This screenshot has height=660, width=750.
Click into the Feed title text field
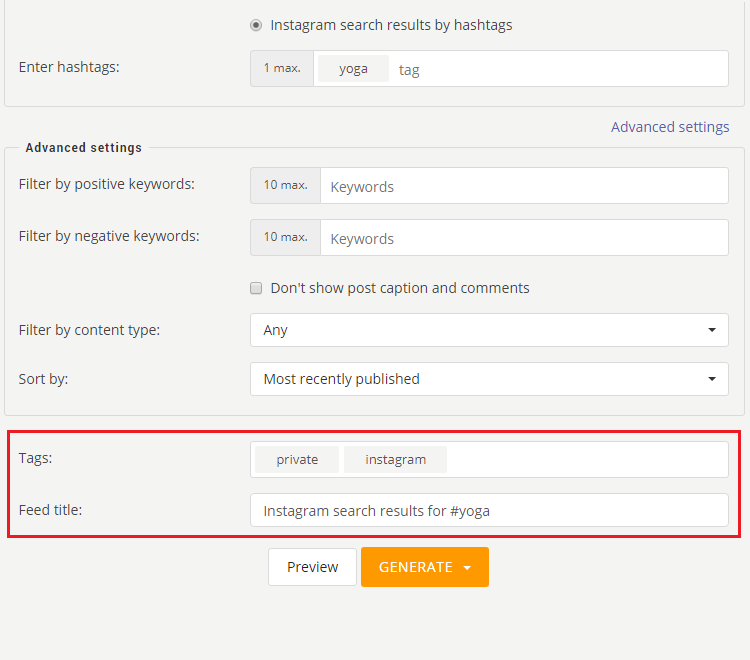[489, 510]
